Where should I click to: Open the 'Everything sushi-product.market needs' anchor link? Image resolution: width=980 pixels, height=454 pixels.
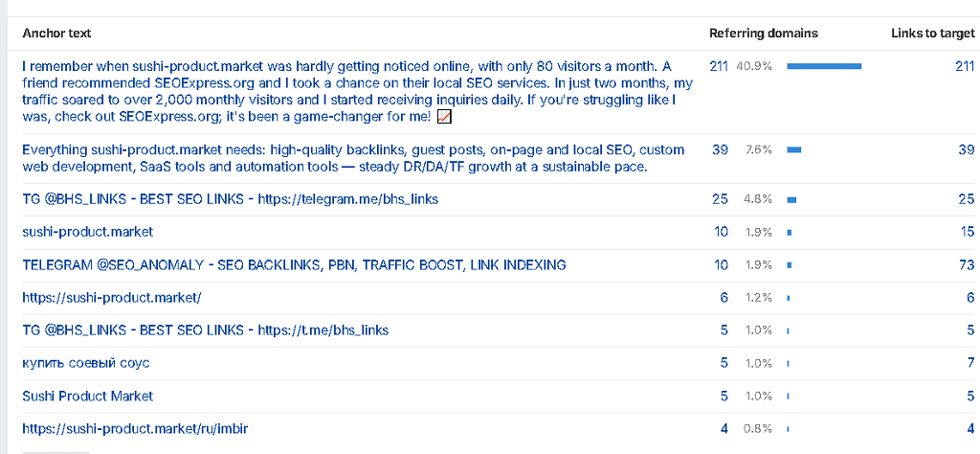(x=353, y=158)
